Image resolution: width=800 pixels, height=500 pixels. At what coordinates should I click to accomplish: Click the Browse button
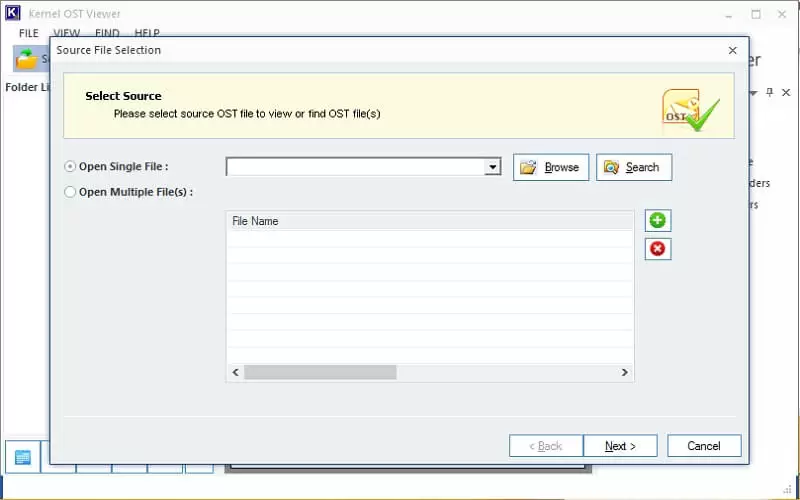tap(551, 167)
